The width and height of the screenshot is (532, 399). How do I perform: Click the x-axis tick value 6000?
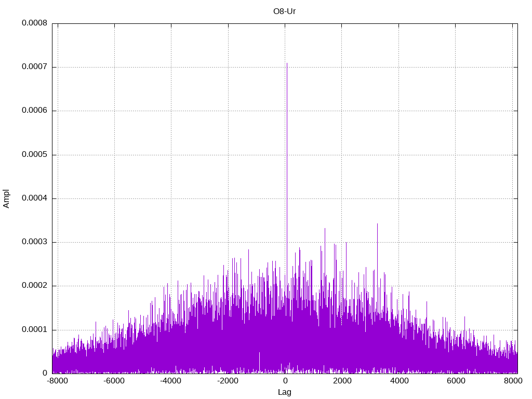coord(456,381)
